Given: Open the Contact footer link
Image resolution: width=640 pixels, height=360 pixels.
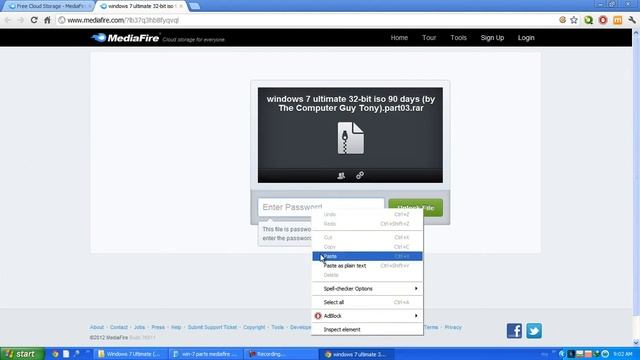Looking at the screenshot, I should (119, 327).
